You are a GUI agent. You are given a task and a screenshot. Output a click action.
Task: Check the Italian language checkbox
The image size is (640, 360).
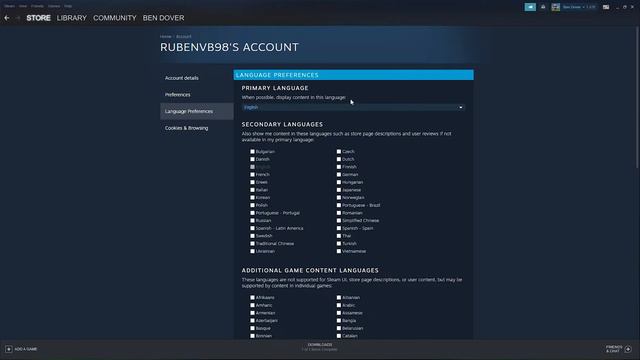point(252,190)
